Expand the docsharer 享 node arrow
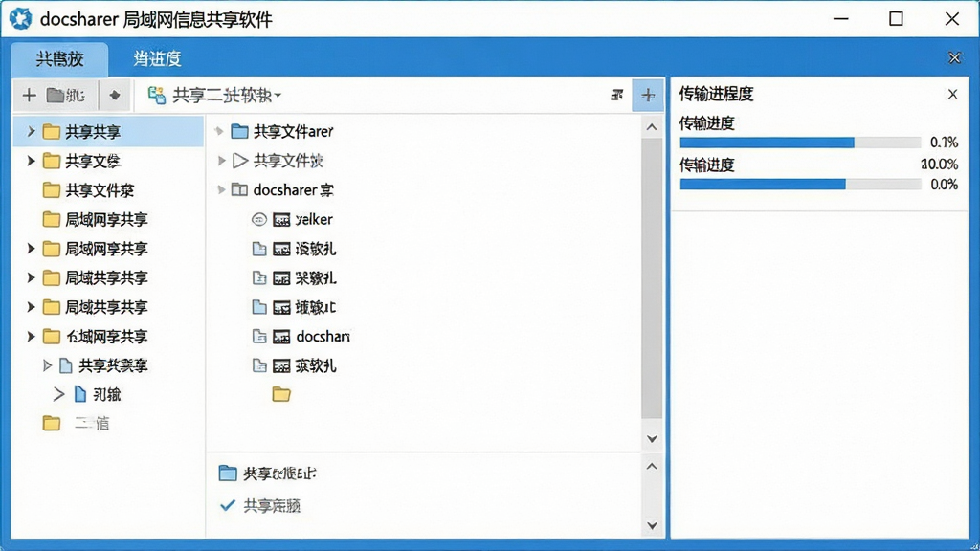The image size is (980, 551). (221, 189)
